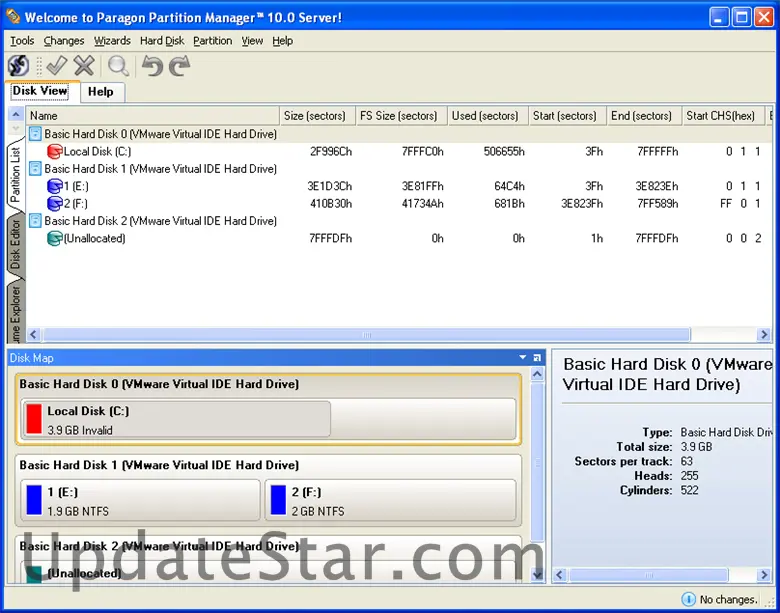Sort by the FS Size (sectors) column header
Screen dimensions: 780x613
(x=401, y=115)
